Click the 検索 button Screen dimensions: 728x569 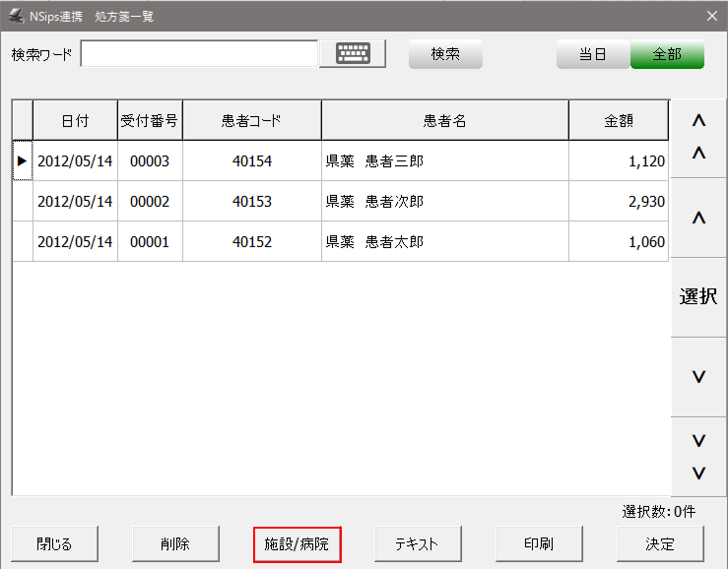click(x=445, y=54)
